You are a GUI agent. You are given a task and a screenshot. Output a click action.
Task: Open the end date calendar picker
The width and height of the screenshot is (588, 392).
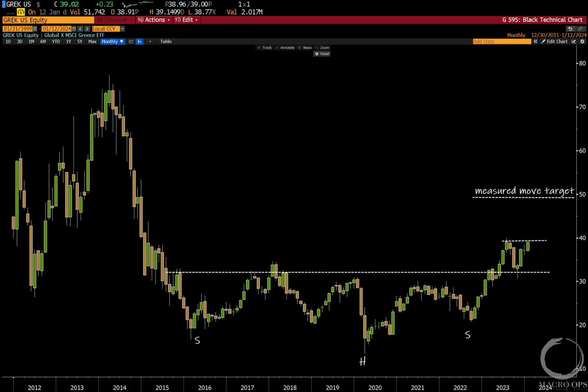74,29
